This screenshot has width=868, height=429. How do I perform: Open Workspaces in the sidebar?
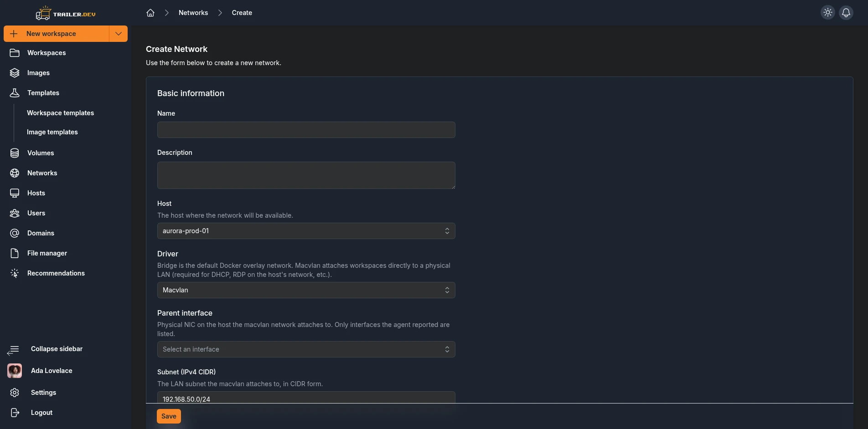click(x=46, y=53)
